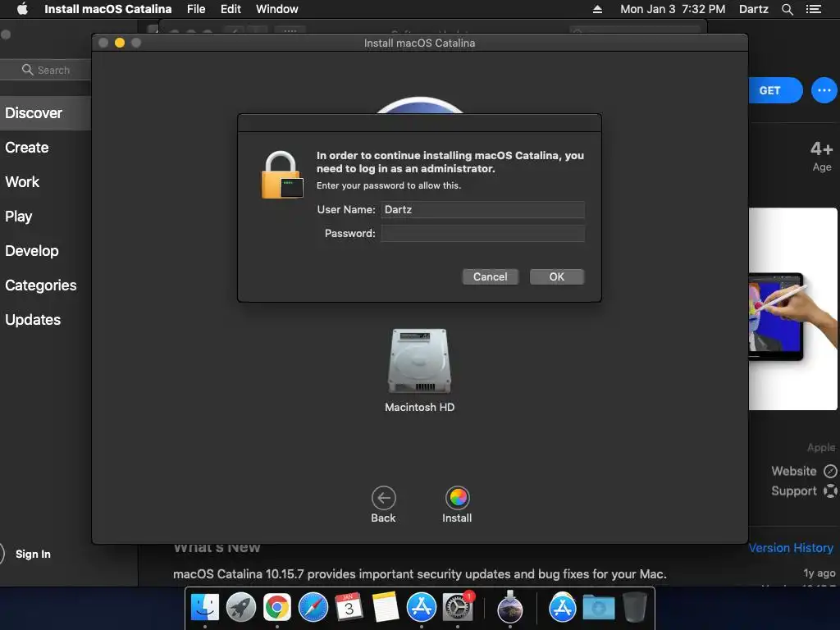
Task: Confirm login with OK button
Action: (x=557, y=276)
